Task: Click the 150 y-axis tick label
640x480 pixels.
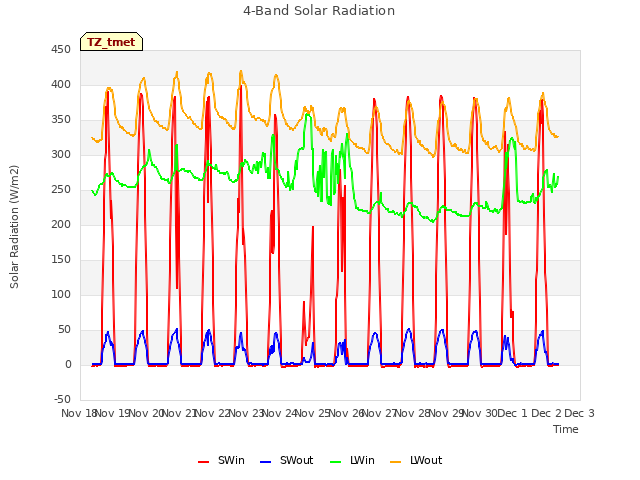Action: coord(61,260)
